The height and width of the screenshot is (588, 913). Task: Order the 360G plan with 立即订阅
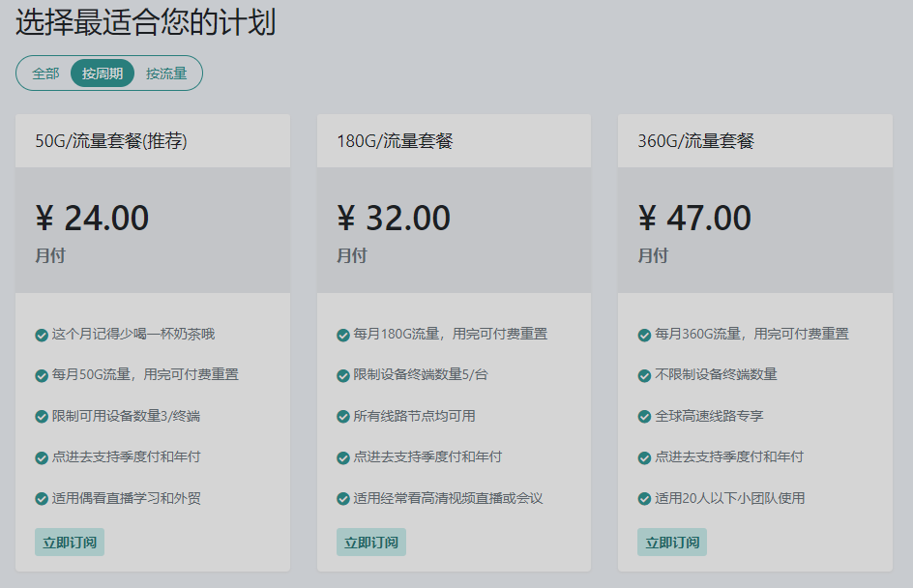pyautogui.click(x=672, y=543)
